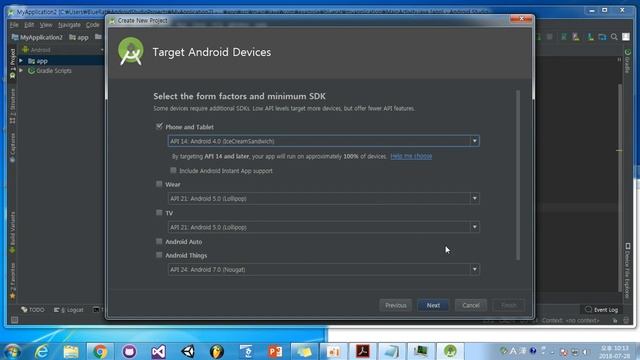
Task: Switch to Project tool window tab
Action: coord(12,63)
